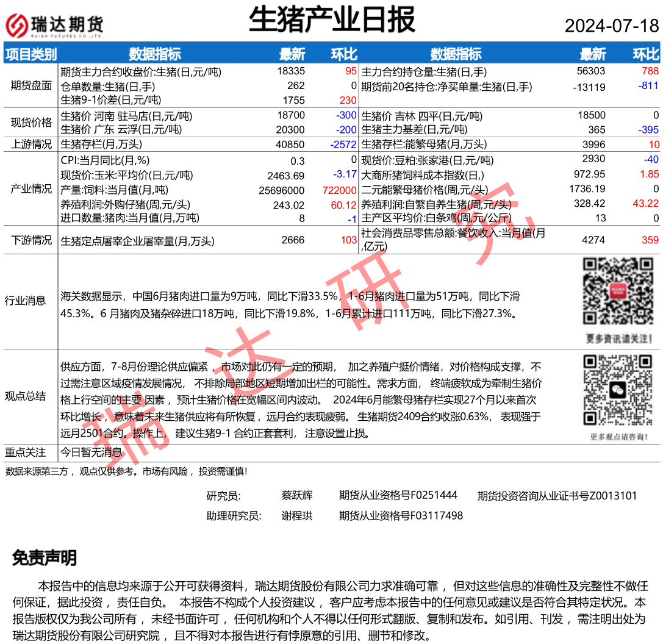Click researcher name 蔡跃辉
The width and height of the screenshot is (663, 644).
pyautogui.click(x=296, y=496)
